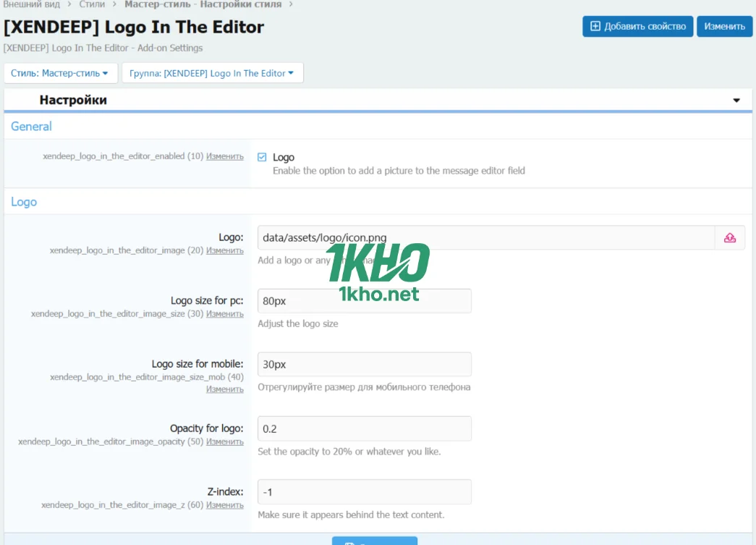Screen dimensions: 756x545
Task: Click Изменить link for logo image property
Action: [224, 250]
